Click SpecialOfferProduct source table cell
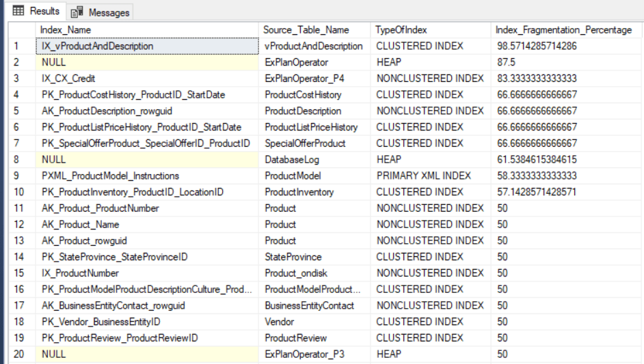644x364 pixels. tap(314, 143)
